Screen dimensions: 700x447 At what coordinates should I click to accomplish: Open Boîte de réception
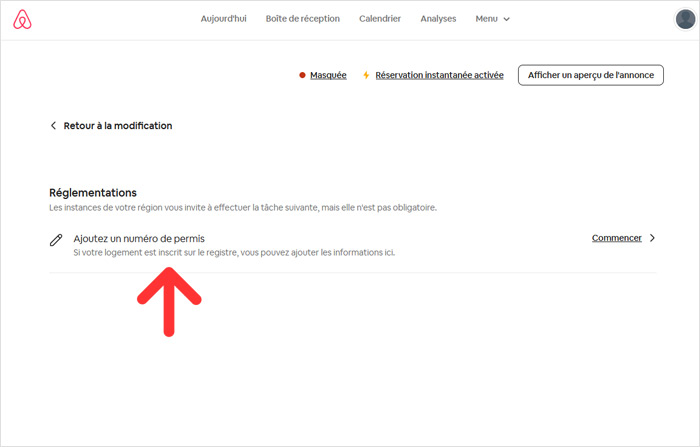pos(303,19)
